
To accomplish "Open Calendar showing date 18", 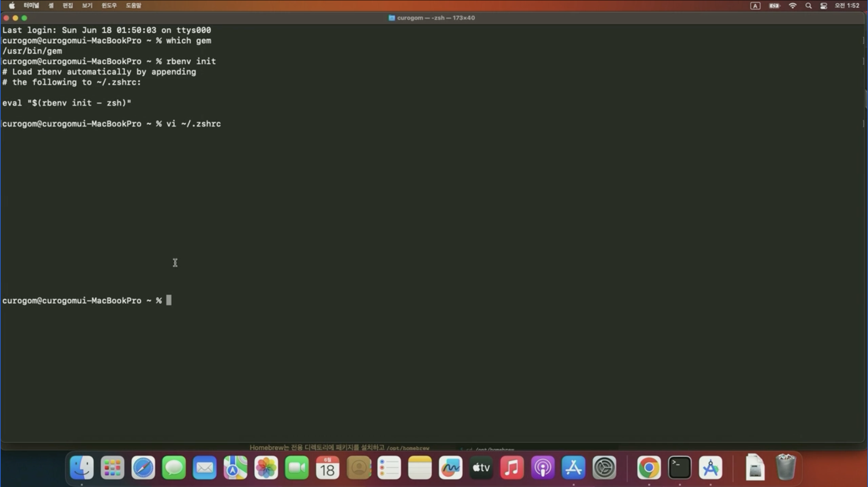I will [327, 467].
